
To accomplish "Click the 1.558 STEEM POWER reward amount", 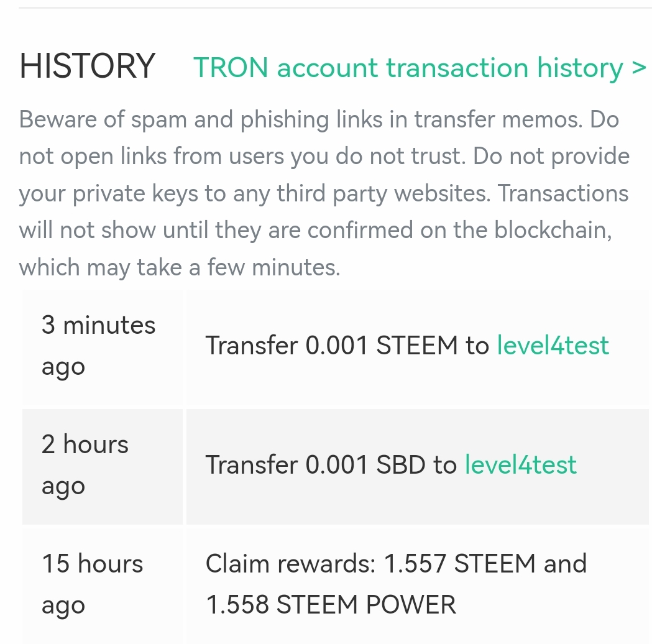I will coord(331,604).
